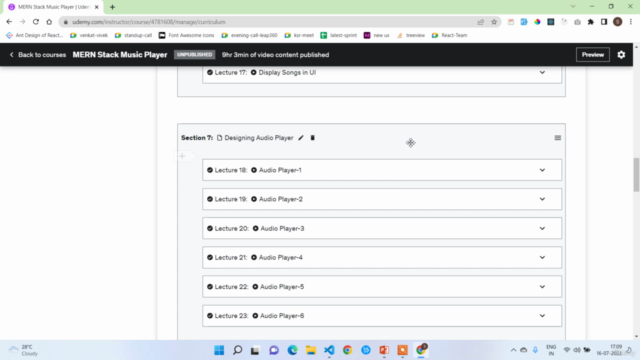This screenshot has height=360, width=640.
Task: Expand Lecture 23 Audio Player-6
Action: pos(542,316)
